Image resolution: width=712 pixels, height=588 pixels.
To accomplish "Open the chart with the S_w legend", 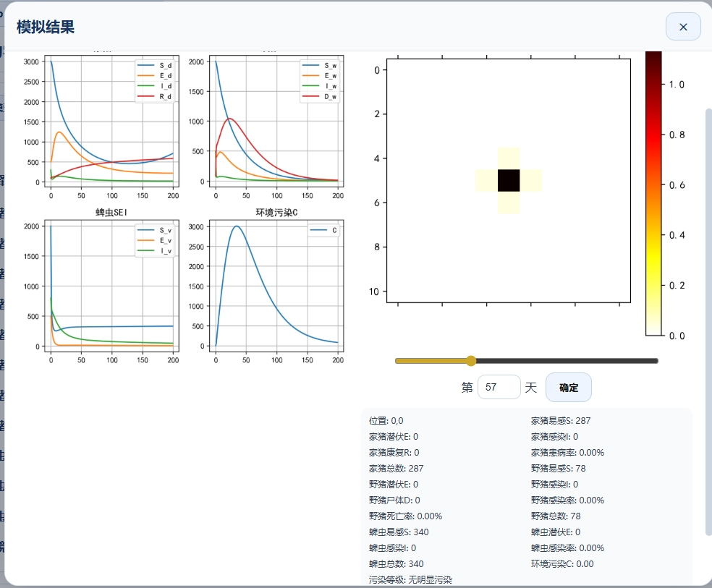I will pos(276,122).
